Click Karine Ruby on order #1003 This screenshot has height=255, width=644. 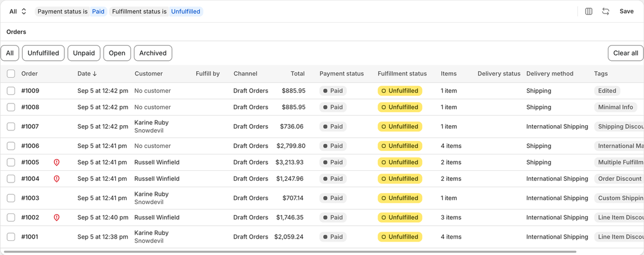pos(152,194)
